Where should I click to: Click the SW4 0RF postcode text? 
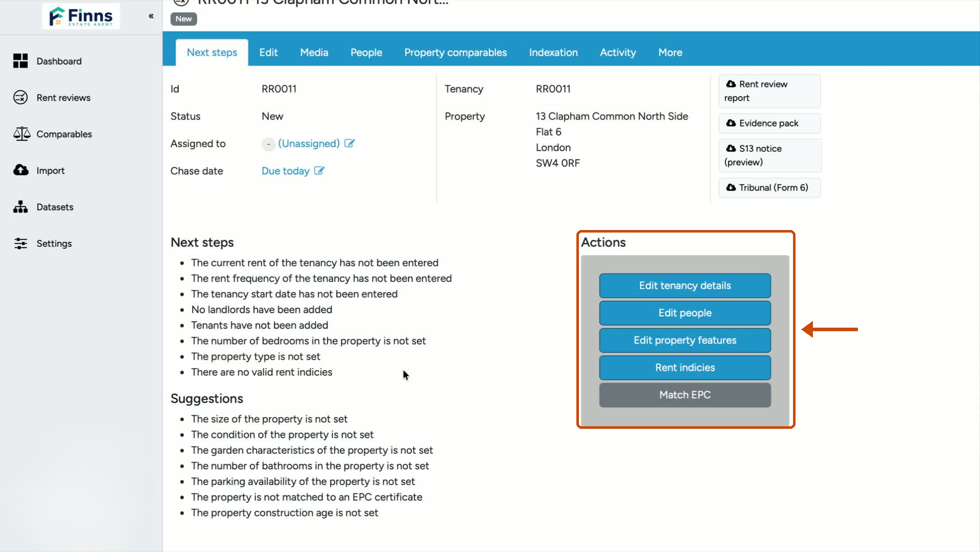tap(557, 163)
